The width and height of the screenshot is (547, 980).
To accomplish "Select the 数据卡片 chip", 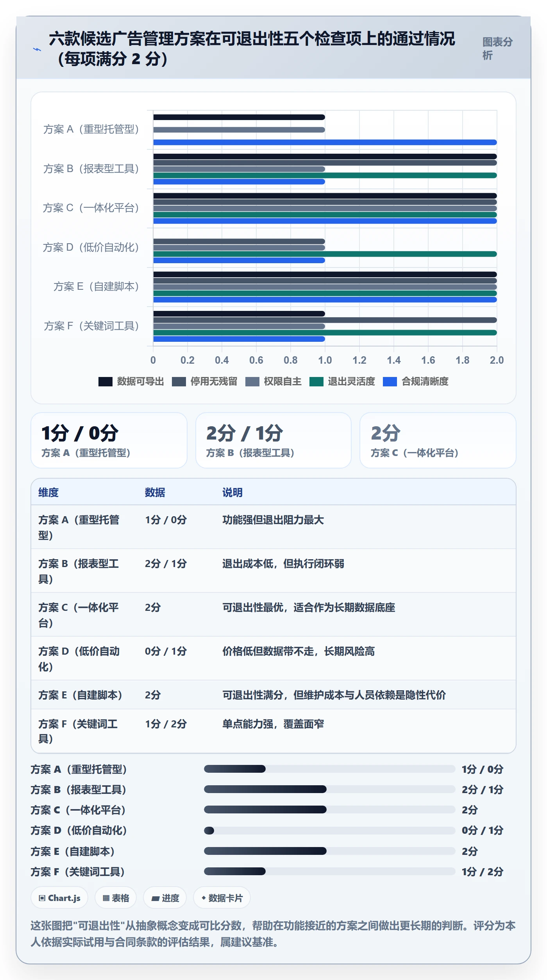I will (x=222, y=898).
